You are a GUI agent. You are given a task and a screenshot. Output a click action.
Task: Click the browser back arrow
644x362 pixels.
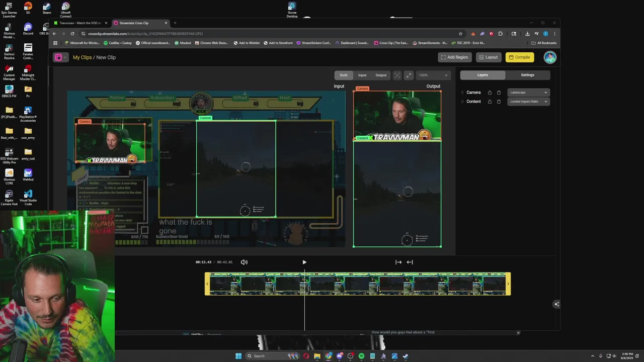54,34
